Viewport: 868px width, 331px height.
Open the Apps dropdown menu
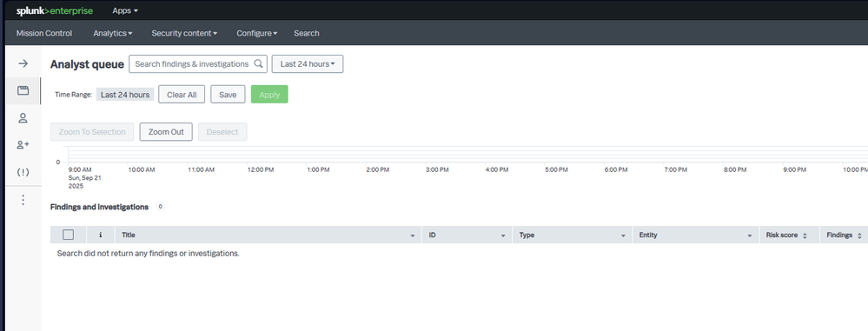[x=125, y=10]
